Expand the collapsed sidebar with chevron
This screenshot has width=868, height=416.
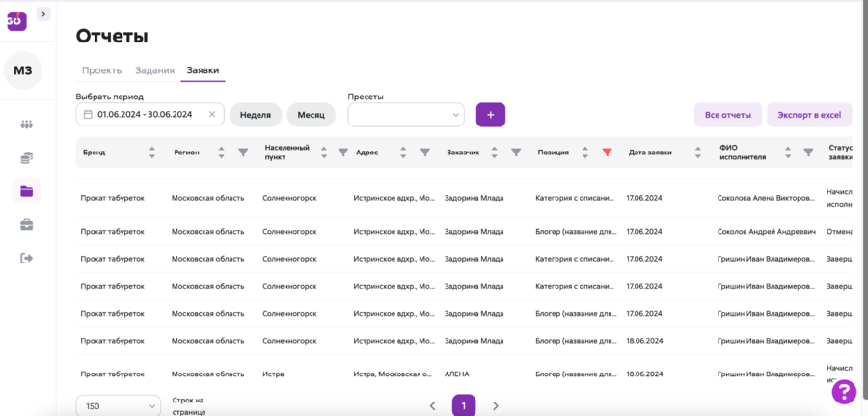(43, 14)
